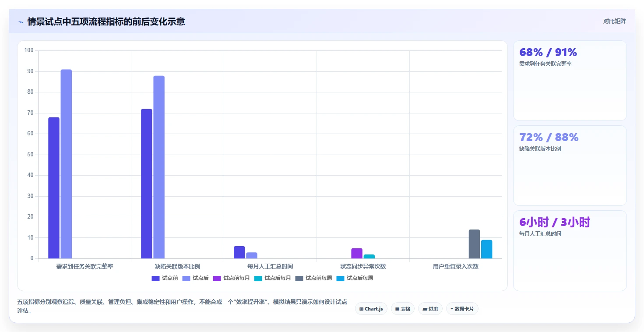
Task: Open the 72% / 88% data card
Action: click(x=570, y=166)
